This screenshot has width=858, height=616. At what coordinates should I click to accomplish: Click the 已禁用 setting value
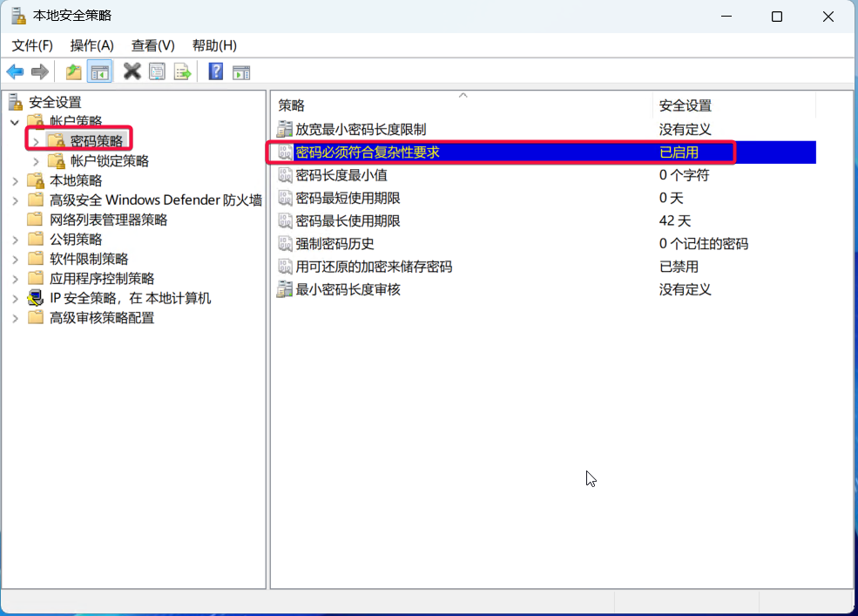pos(679,267)
